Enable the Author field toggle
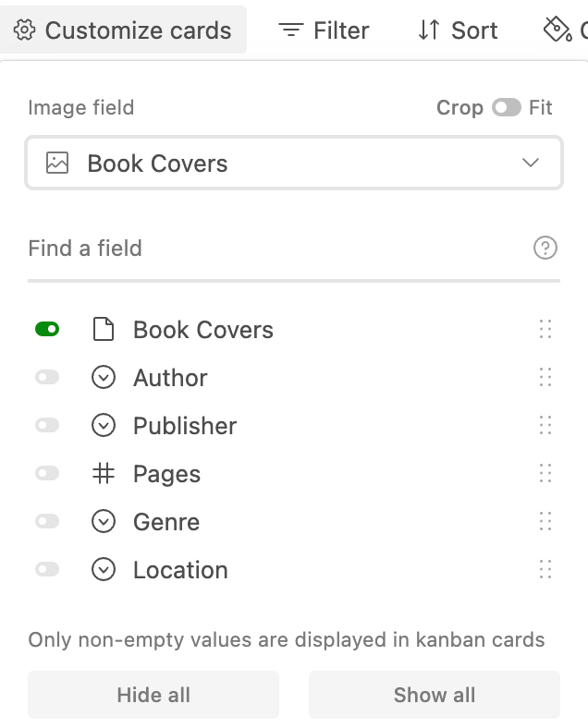The image size is (588, 728). coord(47,378)
